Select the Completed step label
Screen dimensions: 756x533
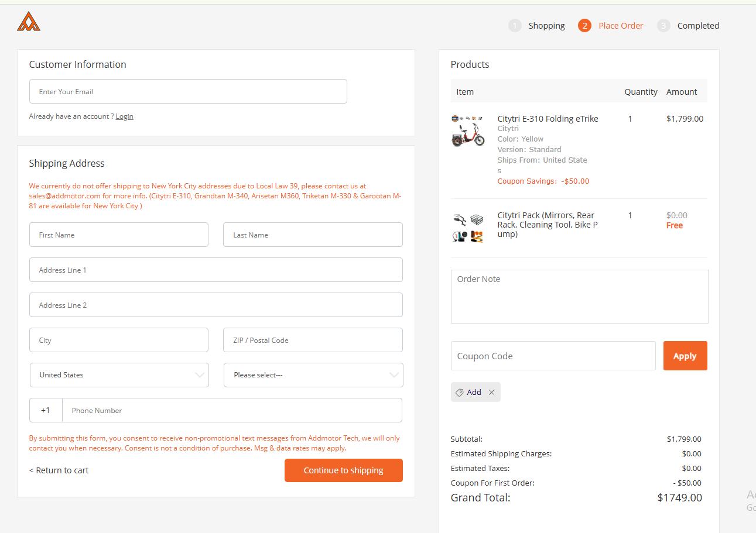click(x=698, y=26)
